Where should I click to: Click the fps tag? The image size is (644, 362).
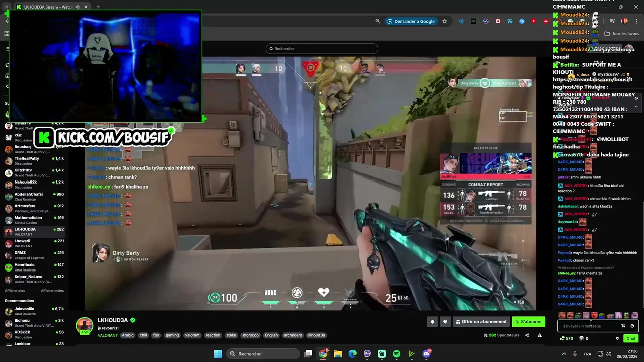coord(156,335)
